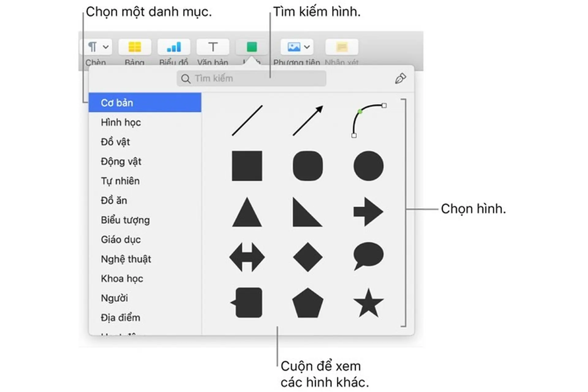Choose the Địa điểm category
588x392 pixels.
tap(145, 318)
